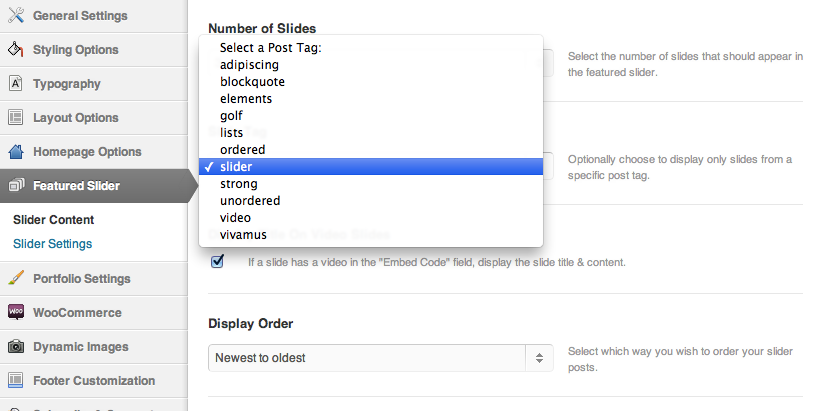Click the WooCommerce logo icon
Viewport: 821px width, 411px height.
(16, 313)
